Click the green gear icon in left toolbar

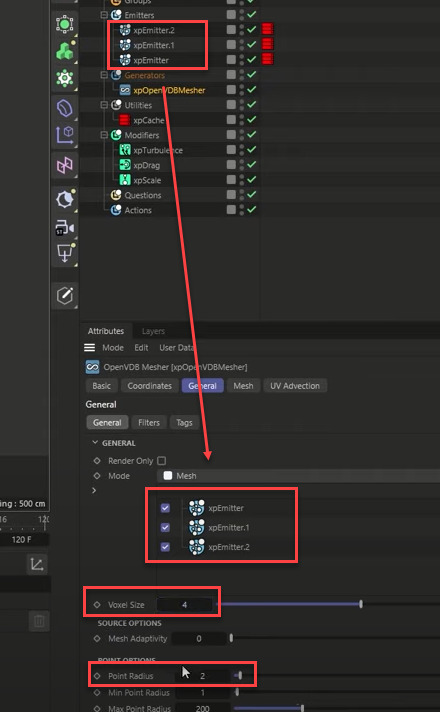coord(65,78)
